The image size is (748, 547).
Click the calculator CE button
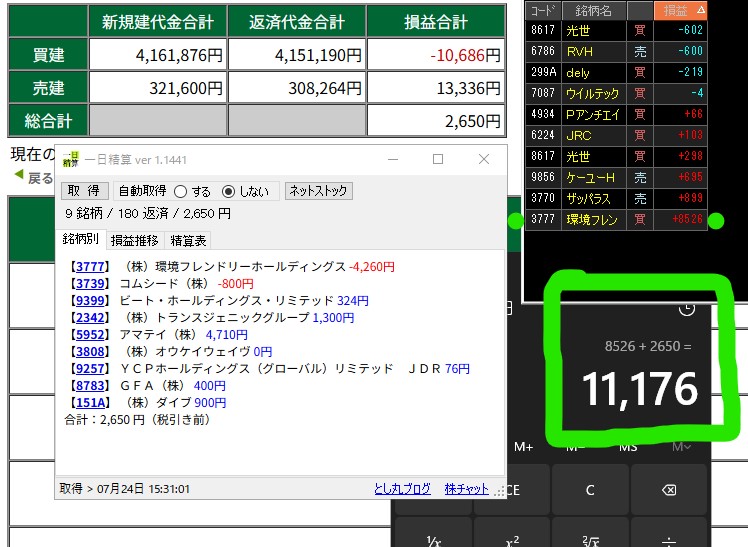(x=513, y=490)
